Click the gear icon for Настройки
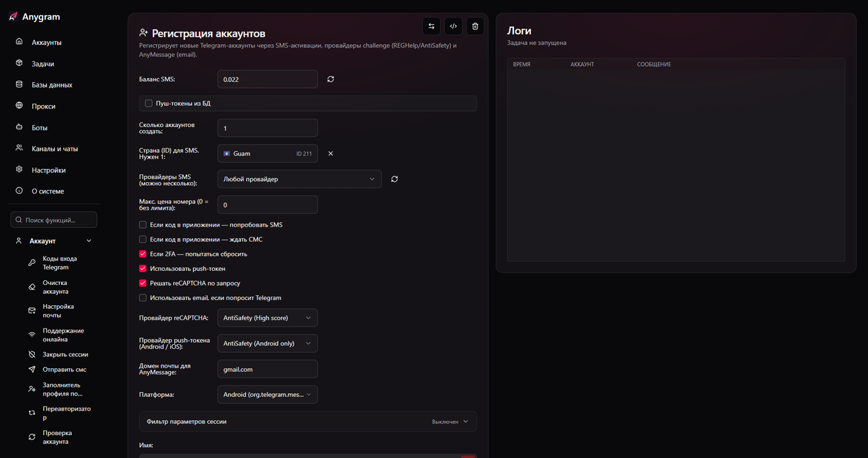Screen dimensions: 868x458 point(19,170)
